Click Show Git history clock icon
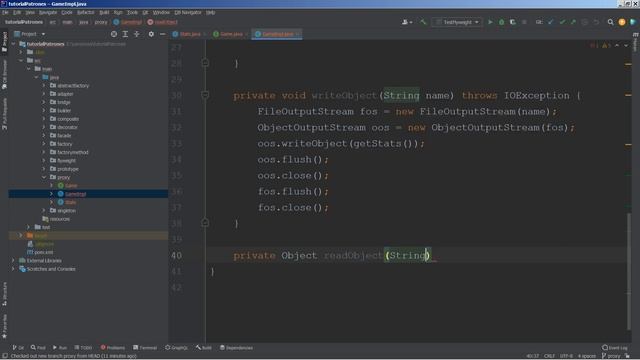The height and width of the screenshot is (360, 640). 584,22
